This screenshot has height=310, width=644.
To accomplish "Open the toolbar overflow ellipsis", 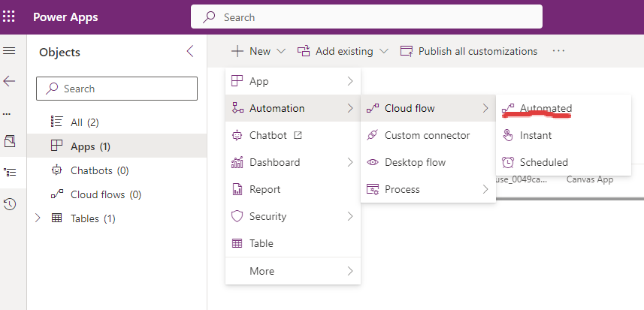I will point(558,51).
